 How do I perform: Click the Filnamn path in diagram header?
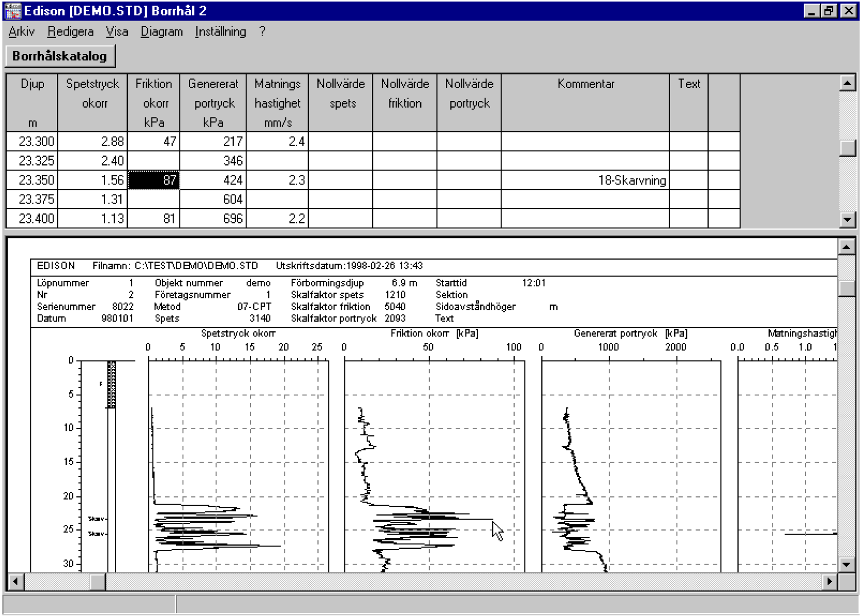175,266
